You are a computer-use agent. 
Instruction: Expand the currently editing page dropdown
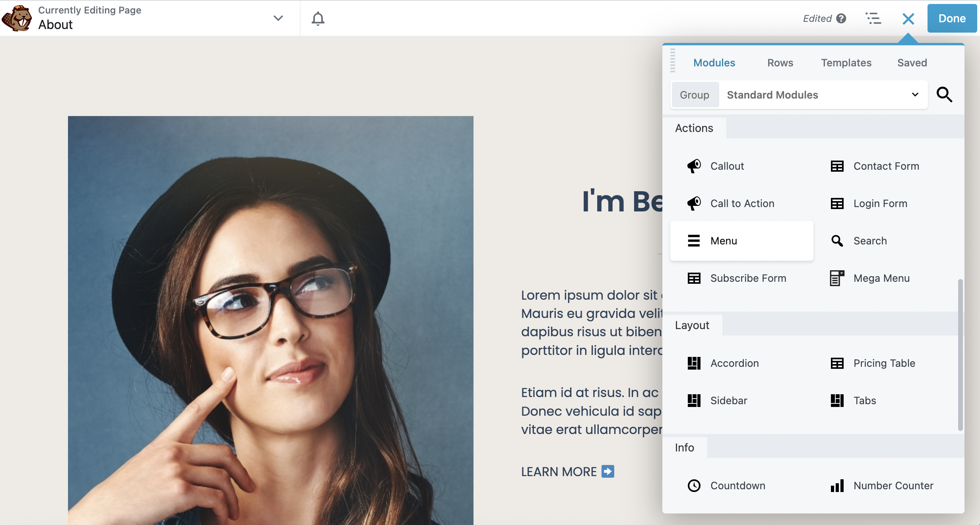(x=278, y=18)
